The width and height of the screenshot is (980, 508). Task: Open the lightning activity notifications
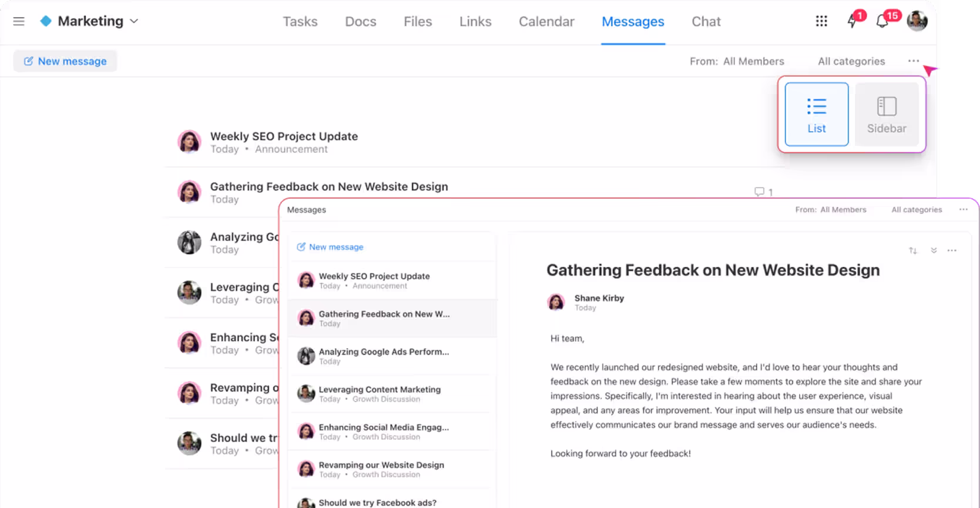click(852, 21)
